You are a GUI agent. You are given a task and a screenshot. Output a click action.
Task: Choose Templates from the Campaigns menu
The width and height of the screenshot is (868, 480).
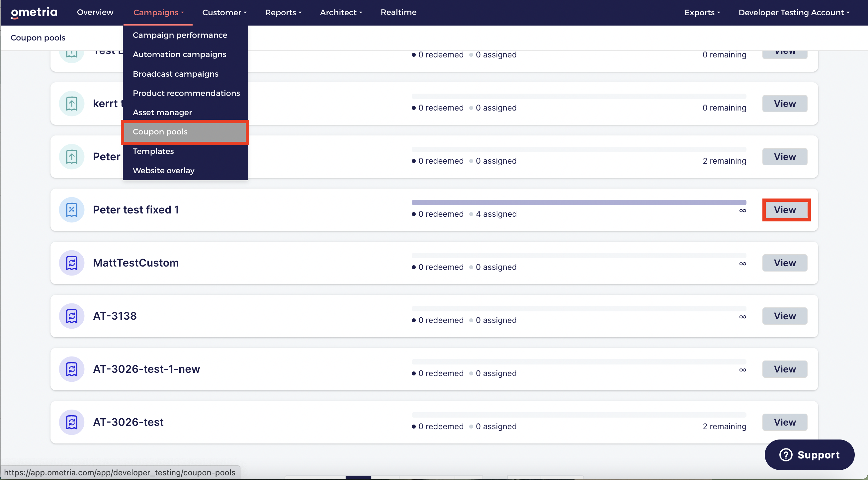click(185, 151)
